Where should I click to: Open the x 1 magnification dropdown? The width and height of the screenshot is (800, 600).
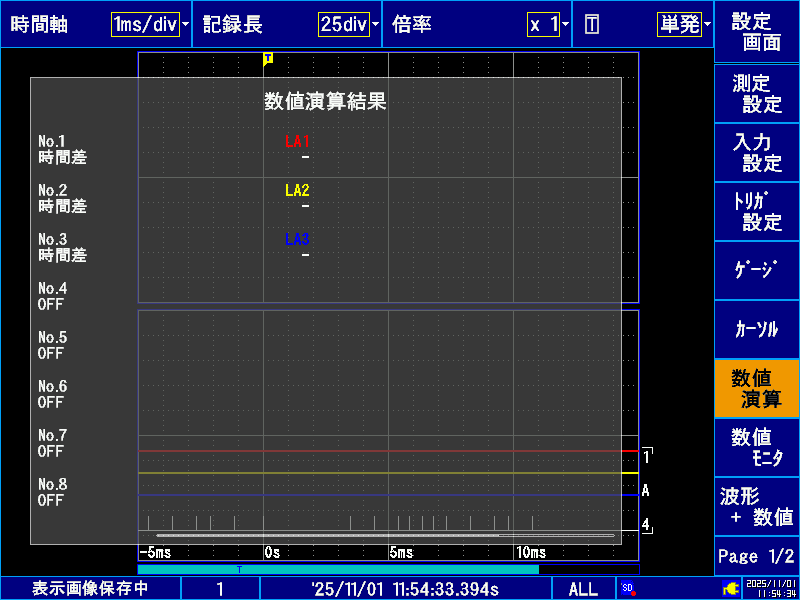[x=549, y=25]
